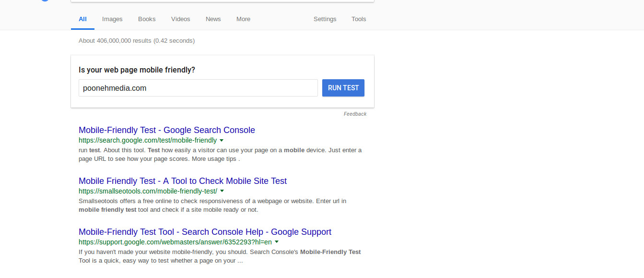The image size is (644, 278).
Task: Open Mobile Friendly Test smallseotools result
Action: pos(183,181)
